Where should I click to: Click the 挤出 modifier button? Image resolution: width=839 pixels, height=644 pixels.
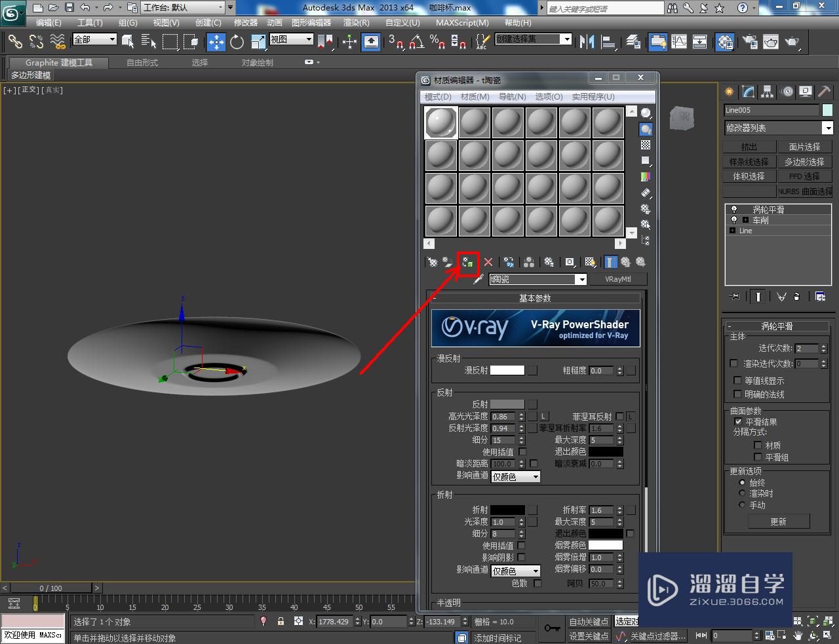pyautogui.click(x=749, y=147)
